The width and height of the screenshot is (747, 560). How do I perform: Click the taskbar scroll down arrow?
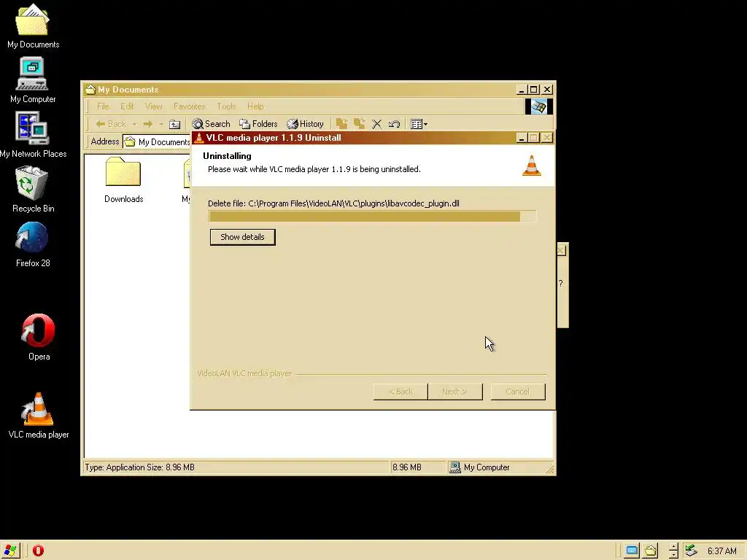(673, 555)
